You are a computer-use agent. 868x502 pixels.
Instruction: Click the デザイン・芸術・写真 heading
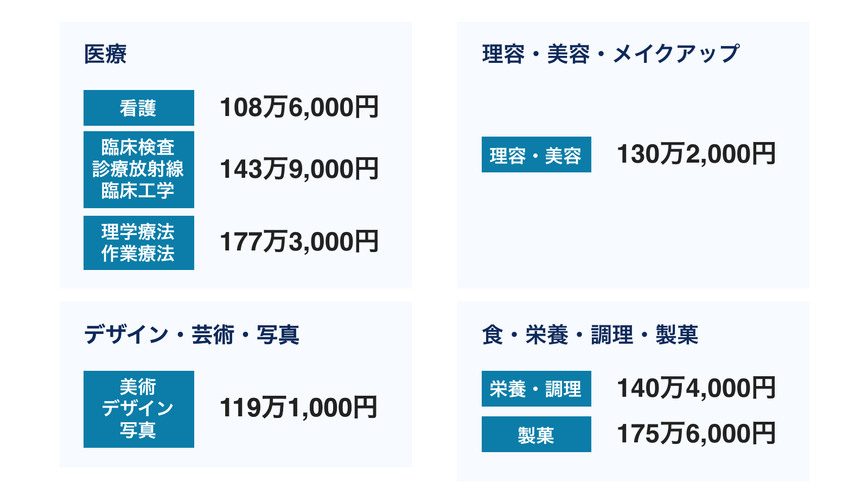pyautogui.click(x=192, y=334)
